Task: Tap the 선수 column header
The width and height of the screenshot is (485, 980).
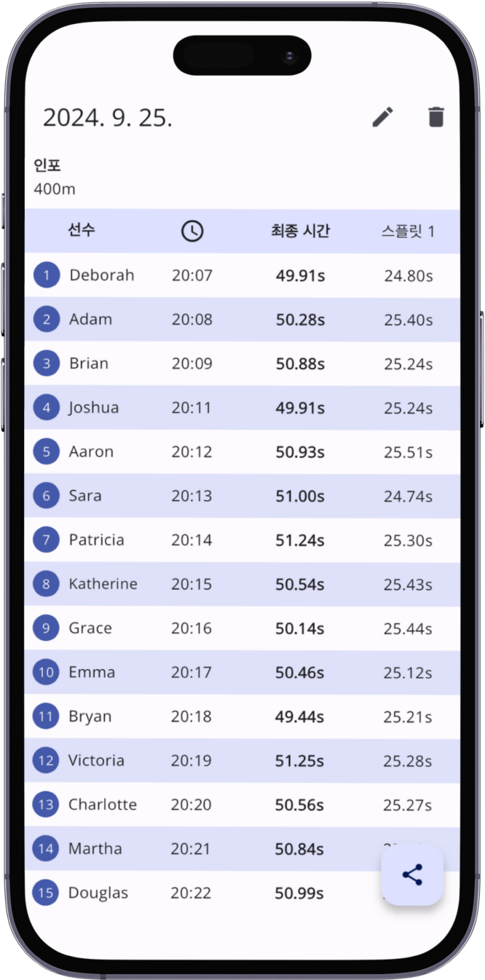Action: 82,231
